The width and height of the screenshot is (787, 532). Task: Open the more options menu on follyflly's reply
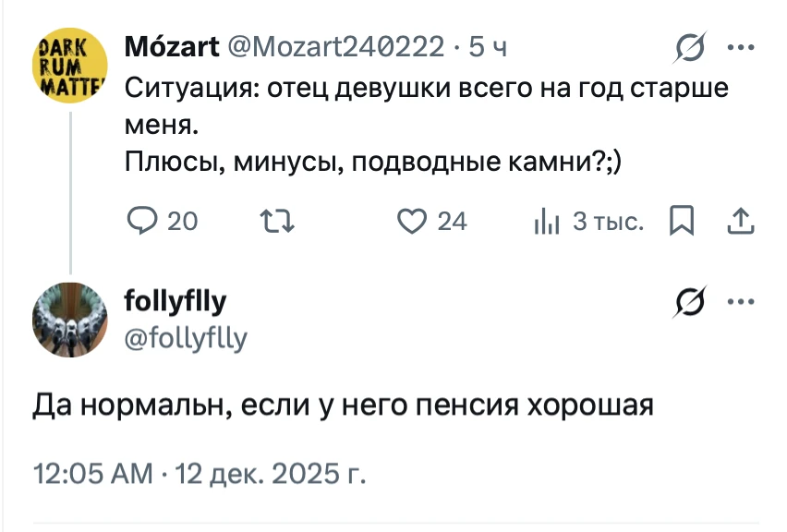(x=741, y=300)
